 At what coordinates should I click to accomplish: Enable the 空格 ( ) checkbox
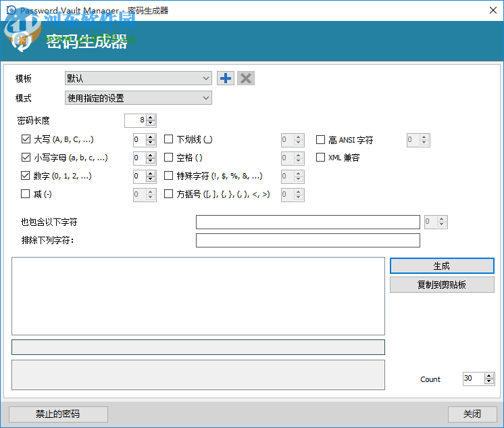pos(168,158)
